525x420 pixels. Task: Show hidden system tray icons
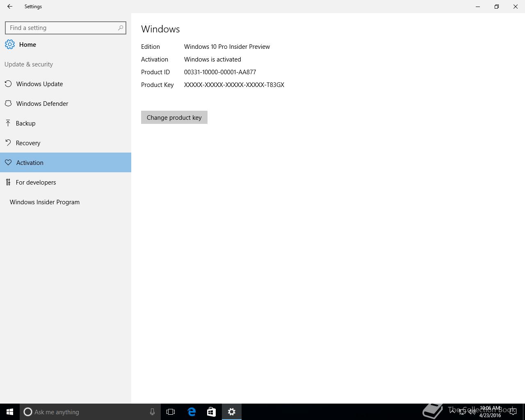click(452, 411)
